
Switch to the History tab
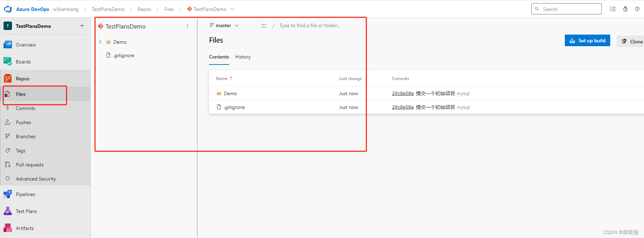pyautogui.click(x=243, y=57)
